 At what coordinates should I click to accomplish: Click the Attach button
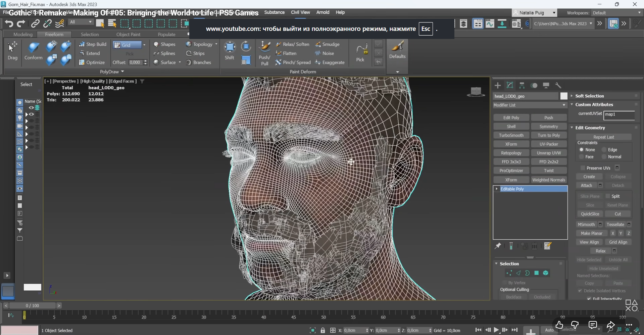pos(586,186)
